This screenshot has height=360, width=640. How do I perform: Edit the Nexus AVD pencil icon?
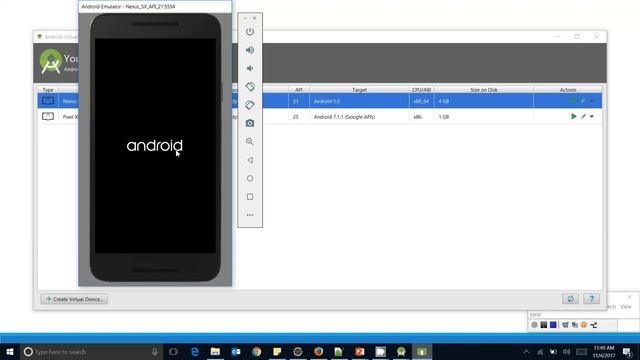583,101
